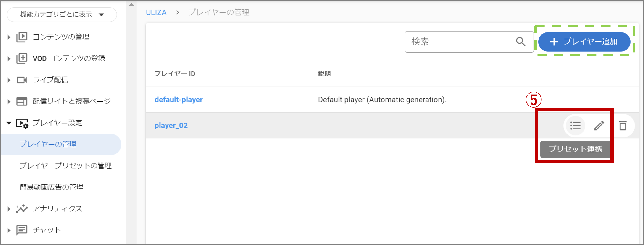Expand the ライブ配信 section arrow
The height and width of the screenshot is (245, 644).
9,80
